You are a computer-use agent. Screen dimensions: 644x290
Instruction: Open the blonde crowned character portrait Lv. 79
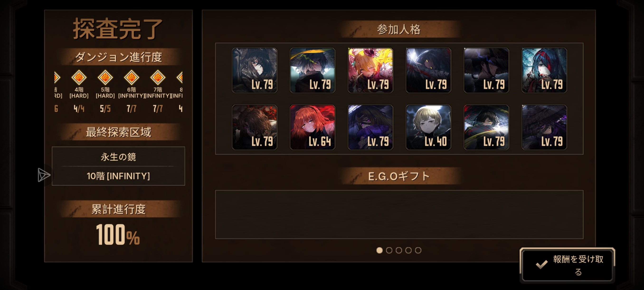[x=370, y=70]
